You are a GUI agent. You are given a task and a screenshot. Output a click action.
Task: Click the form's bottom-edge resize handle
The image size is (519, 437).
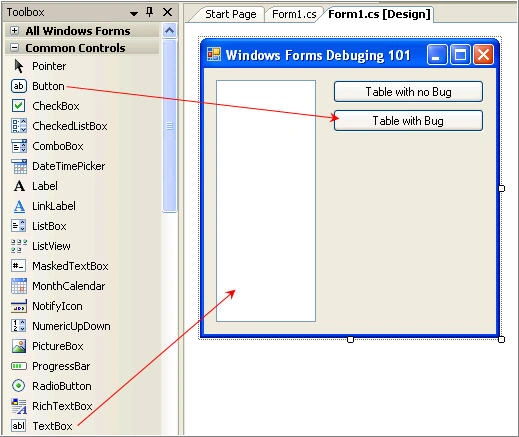[350, 339]
